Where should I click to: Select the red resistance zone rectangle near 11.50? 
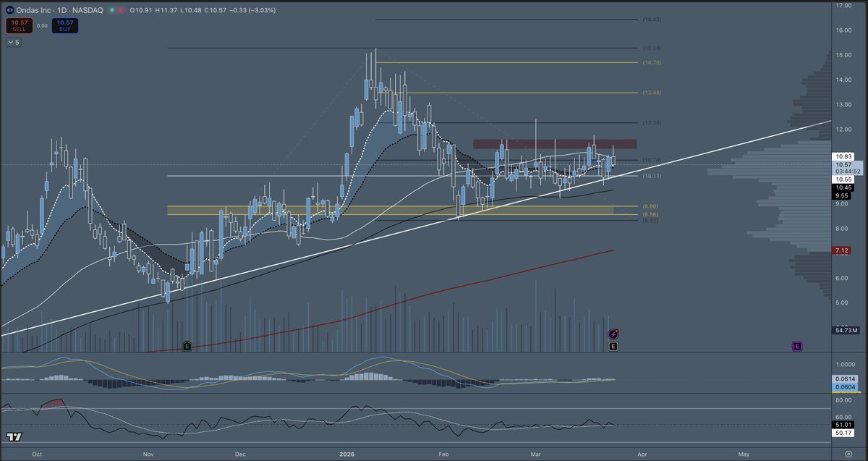point(555,145)
